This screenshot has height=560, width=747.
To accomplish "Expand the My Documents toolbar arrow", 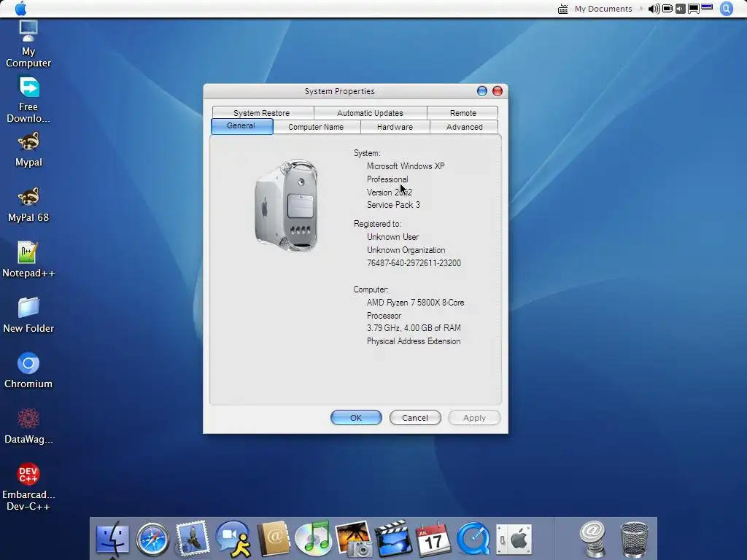I will (640, 9).
